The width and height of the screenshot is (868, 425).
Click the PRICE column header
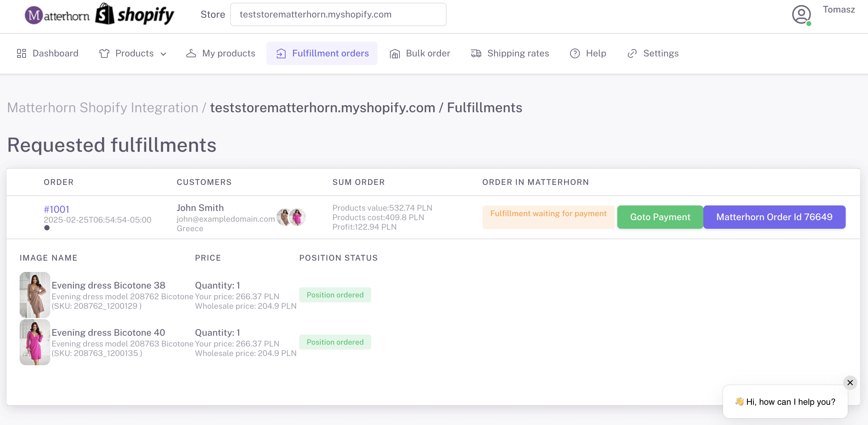click(208, 258)
